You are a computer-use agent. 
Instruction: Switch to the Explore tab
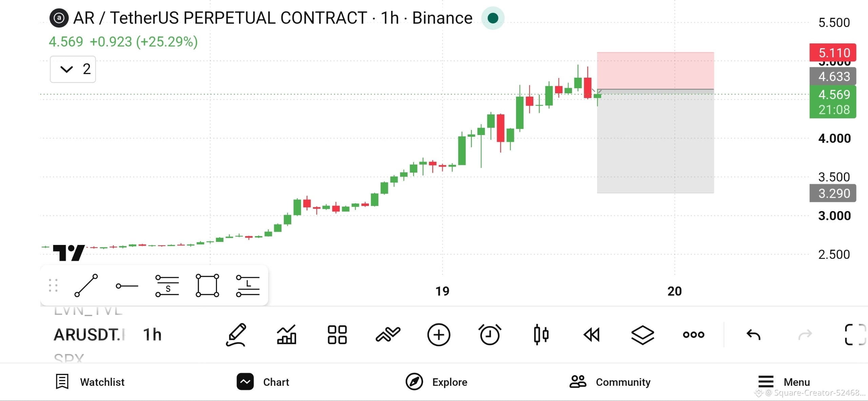(436, 382)
